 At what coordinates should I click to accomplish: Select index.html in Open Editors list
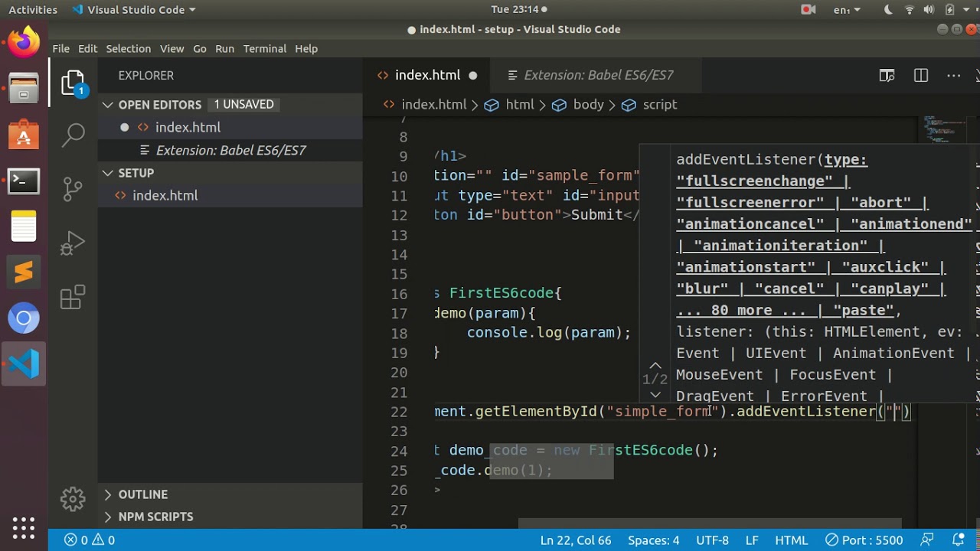click(x=230, y=127)
